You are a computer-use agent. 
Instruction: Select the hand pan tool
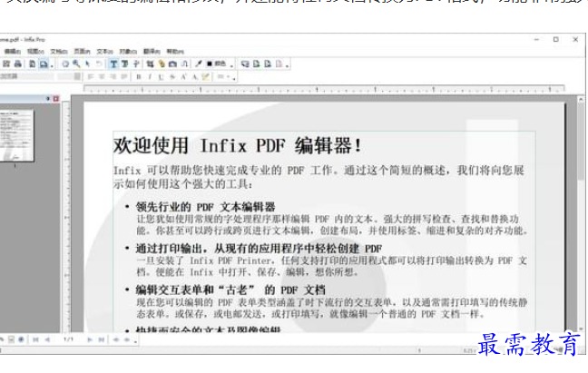click(65, 64)
